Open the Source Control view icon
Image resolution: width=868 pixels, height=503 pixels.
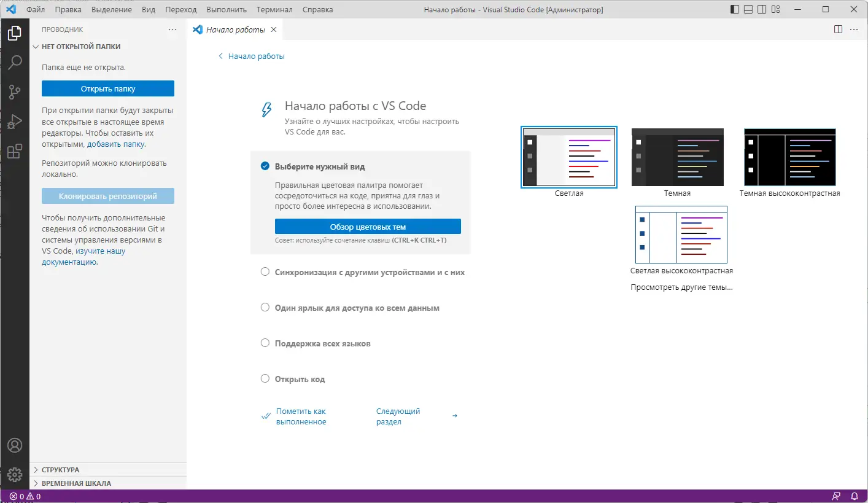coord(15,92)
